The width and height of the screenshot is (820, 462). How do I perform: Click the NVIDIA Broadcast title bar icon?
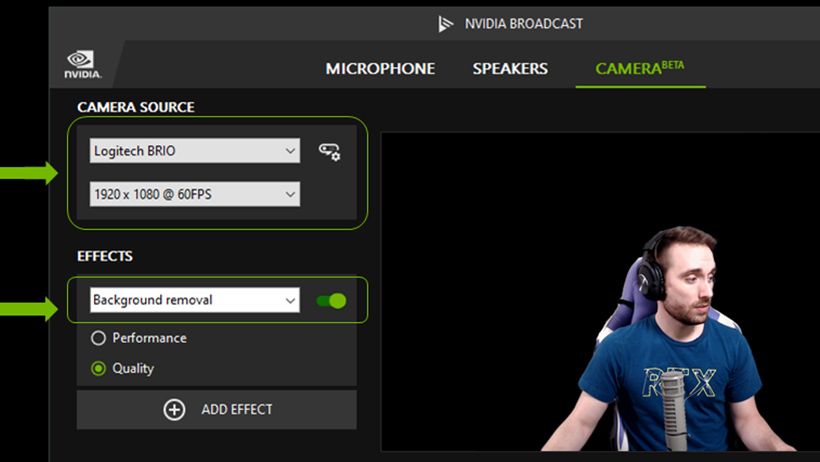446,23
